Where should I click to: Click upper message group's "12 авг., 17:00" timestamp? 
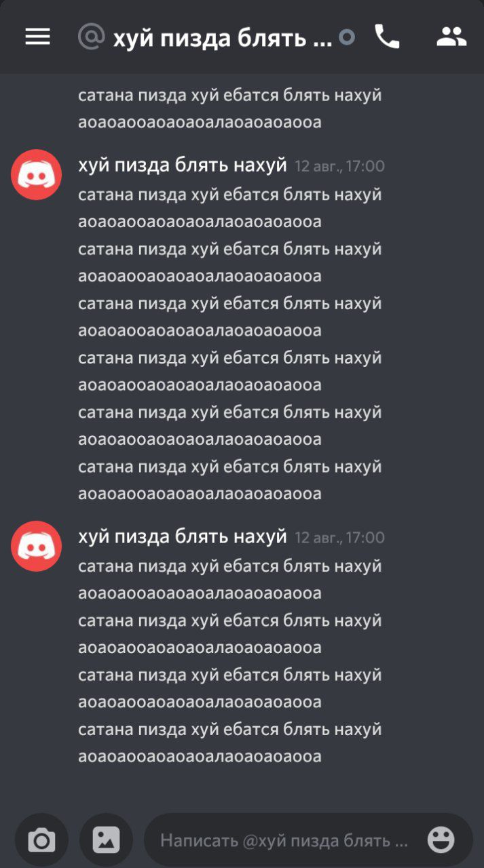(x=339, y=166)
